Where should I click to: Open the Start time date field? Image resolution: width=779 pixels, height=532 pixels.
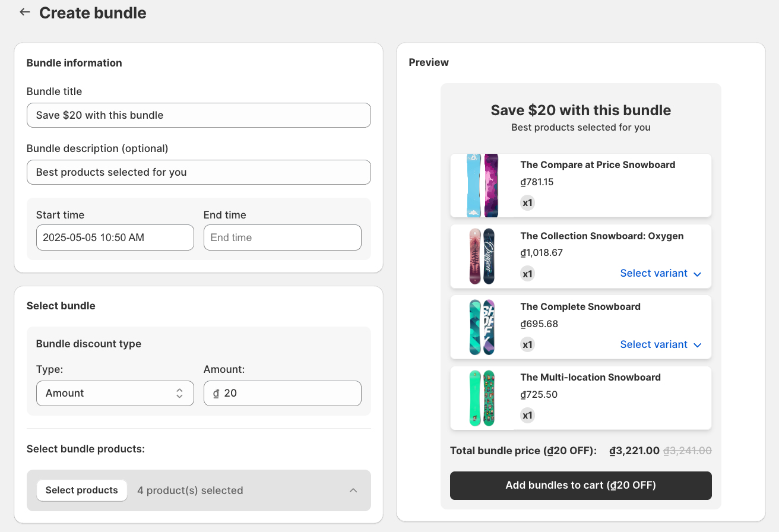(115, 237)
